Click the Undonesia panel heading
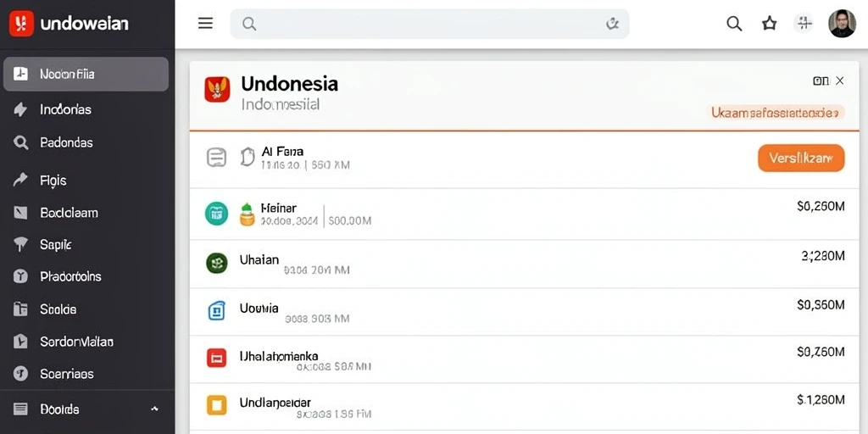The height and width of the screenshot is (434, 868). 290,84
